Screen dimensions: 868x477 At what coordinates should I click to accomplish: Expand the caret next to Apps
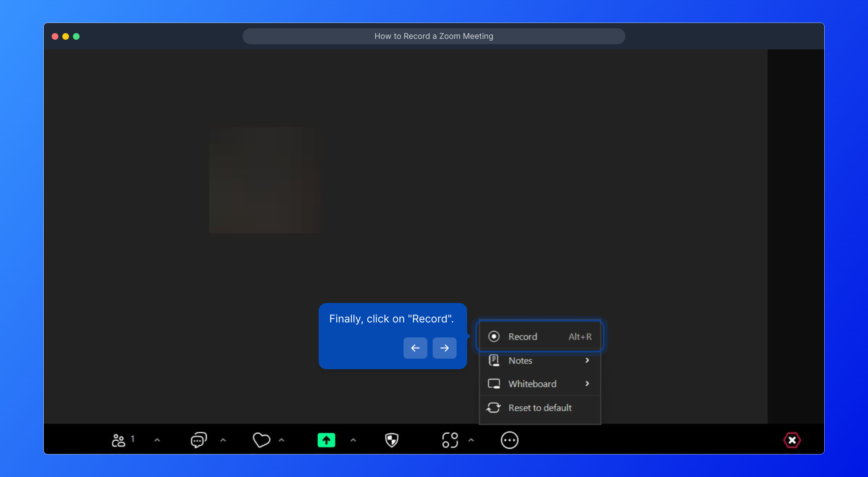click(471, 440)
